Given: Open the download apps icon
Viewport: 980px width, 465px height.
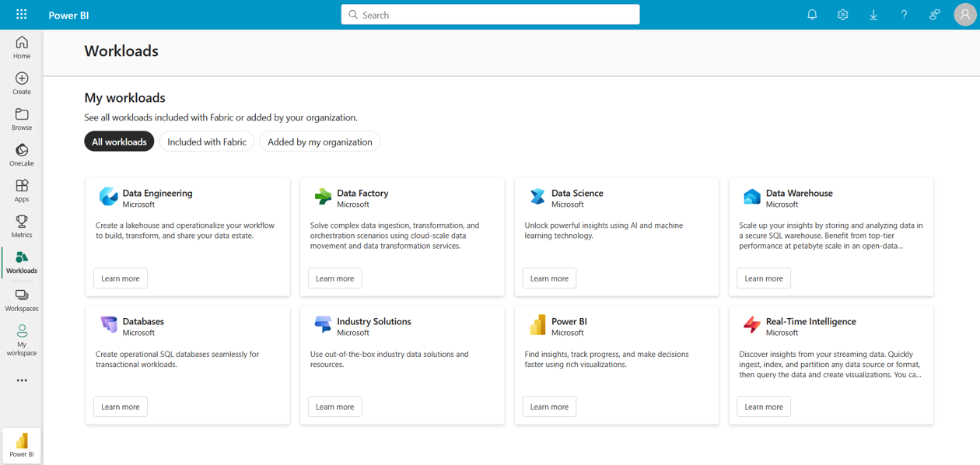Looking at the screenshot, I should pyautogui.click(x=873, y=14).
